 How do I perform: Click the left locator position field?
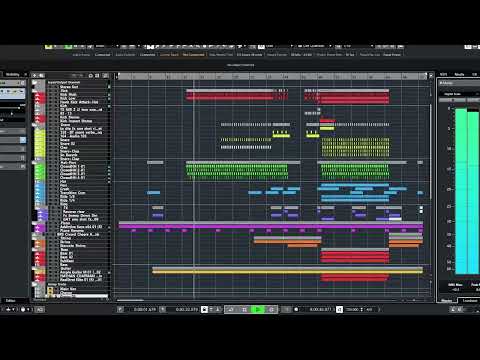(x=145, y=309)
